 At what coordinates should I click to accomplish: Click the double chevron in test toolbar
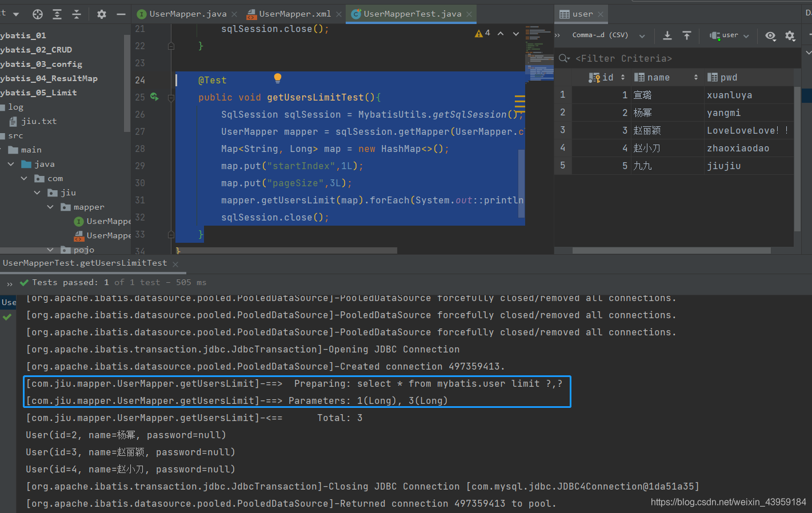click(10, 283)
